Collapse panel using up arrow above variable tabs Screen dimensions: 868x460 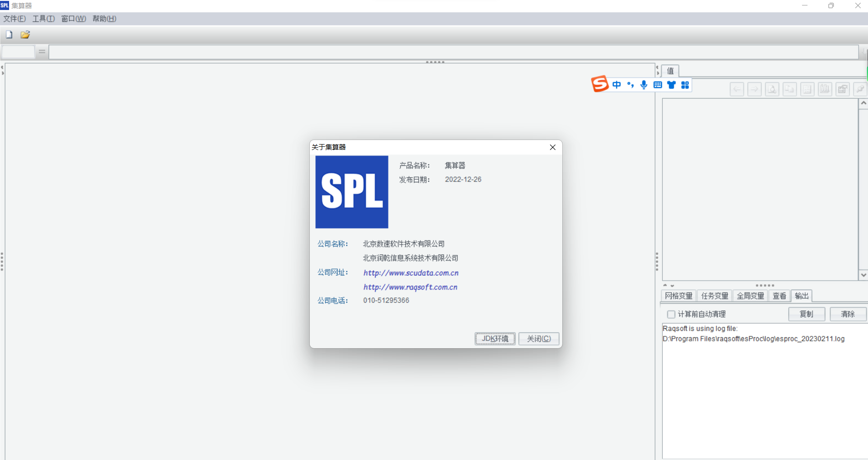[665, 285]
